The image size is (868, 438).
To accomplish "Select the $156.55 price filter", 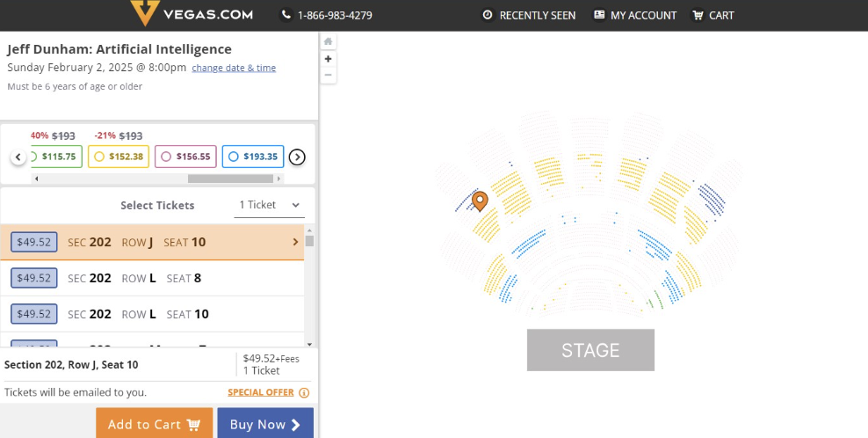I will [x=185, y=157].
